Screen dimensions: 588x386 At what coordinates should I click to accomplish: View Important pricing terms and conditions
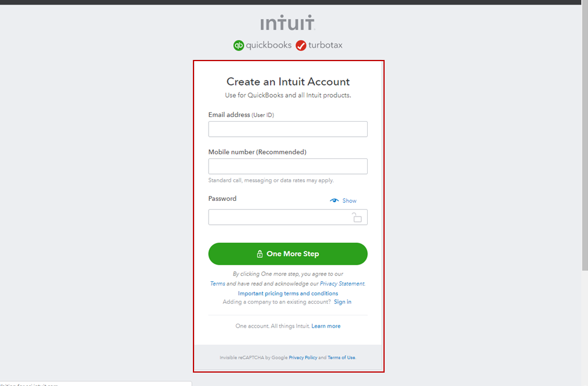pos(288,293)
